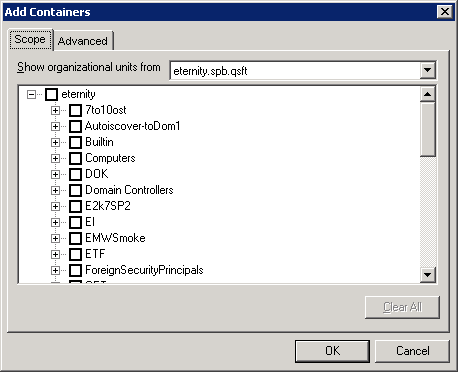Expand the EI node
This screenshot has width=458, height=372.
[55, 222]
